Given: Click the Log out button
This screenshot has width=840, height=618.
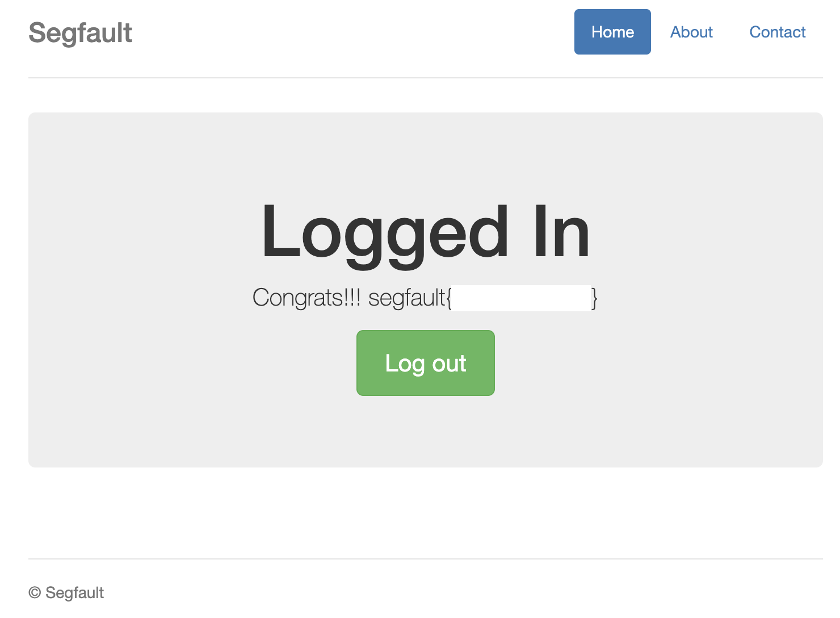Looking at the screenshot, I should 426,363.
